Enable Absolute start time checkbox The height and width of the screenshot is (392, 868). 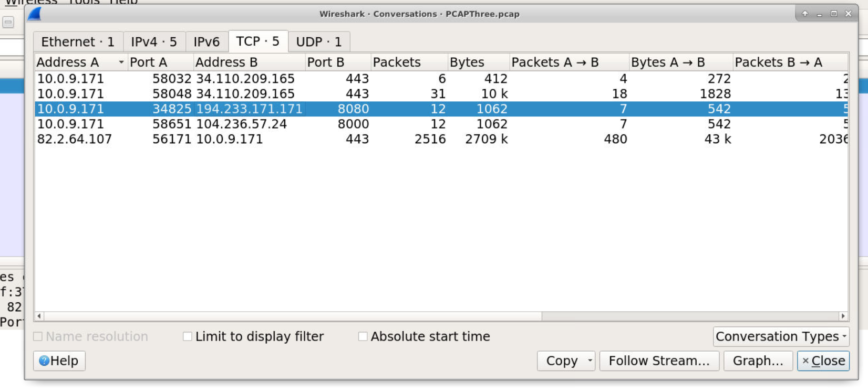(363, 336)
